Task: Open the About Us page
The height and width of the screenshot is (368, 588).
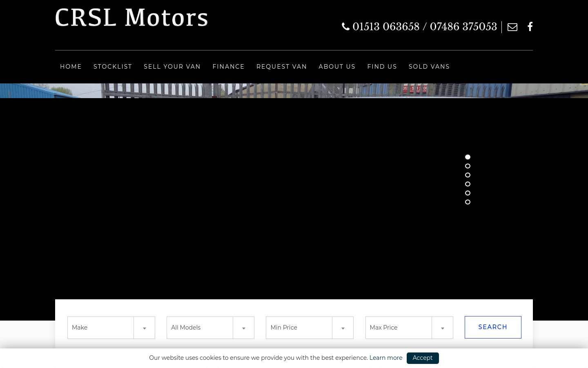Action: (337, 67)
